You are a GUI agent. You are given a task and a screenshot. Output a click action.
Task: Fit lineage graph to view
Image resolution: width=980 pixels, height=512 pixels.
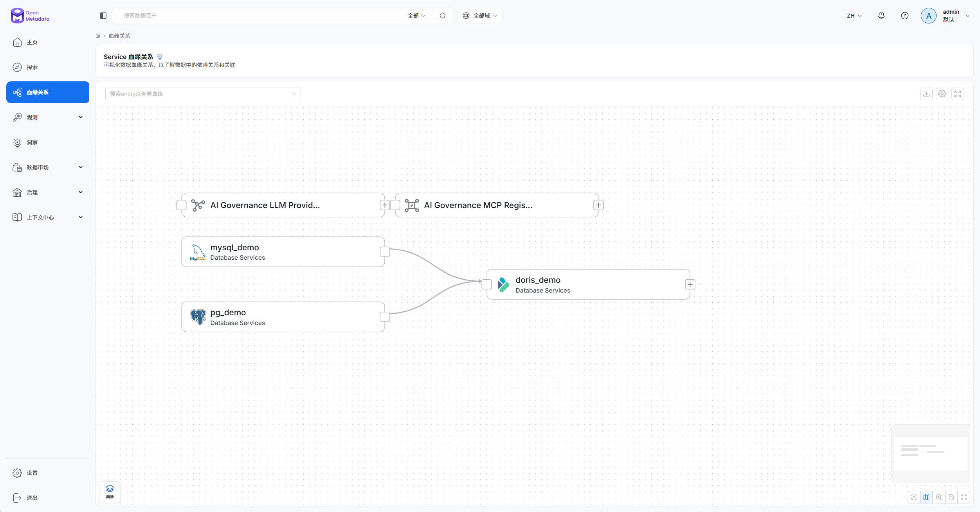(x=964, y=497)
